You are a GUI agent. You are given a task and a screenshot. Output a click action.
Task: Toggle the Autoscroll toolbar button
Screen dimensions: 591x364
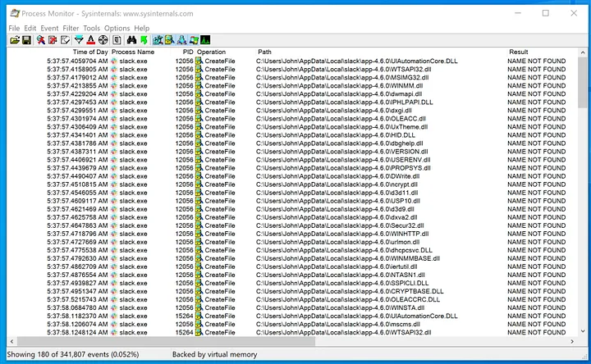pyautogui.click(x=53, y=39)
